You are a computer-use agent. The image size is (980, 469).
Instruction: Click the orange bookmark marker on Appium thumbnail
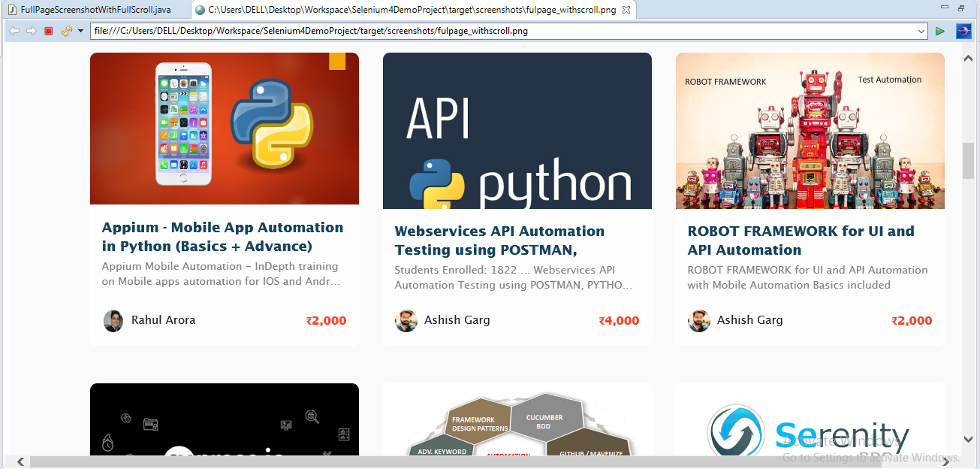tap(337, 61)
